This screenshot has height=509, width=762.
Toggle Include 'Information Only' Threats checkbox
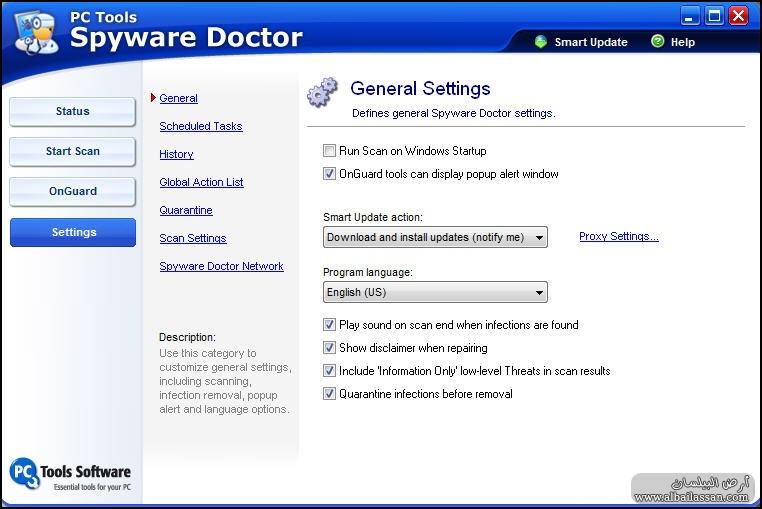pyautogui.click(x=329, y=370)
